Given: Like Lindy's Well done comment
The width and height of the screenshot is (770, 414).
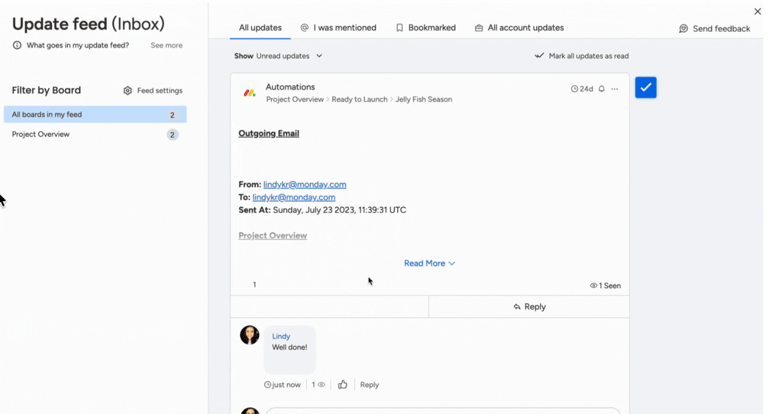Looking at the screenshot, I should pyautogui.click(x=343, y=385).
